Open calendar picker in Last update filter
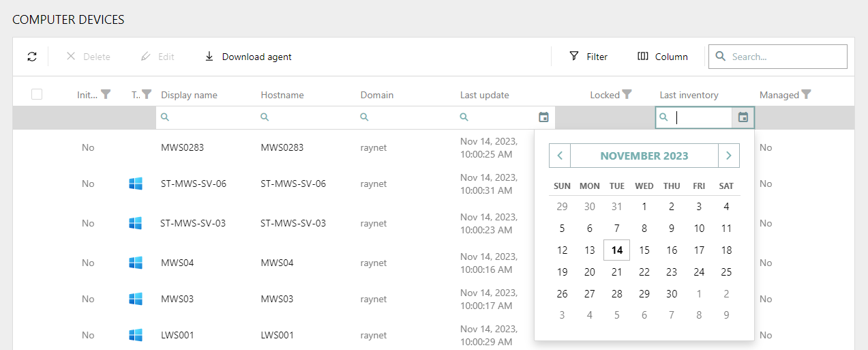This screenshot has width=868, height=350. point(543,117)
